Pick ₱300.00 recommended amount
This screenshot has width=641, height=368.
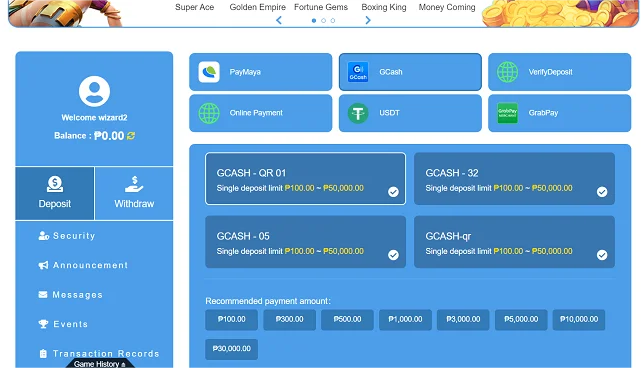(x=289, y=319)
